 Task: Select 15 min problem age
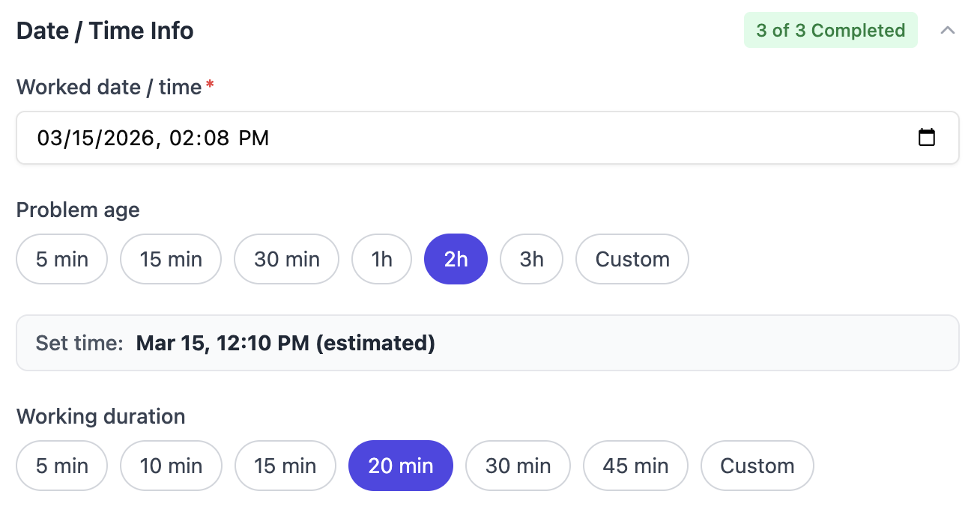171,260
